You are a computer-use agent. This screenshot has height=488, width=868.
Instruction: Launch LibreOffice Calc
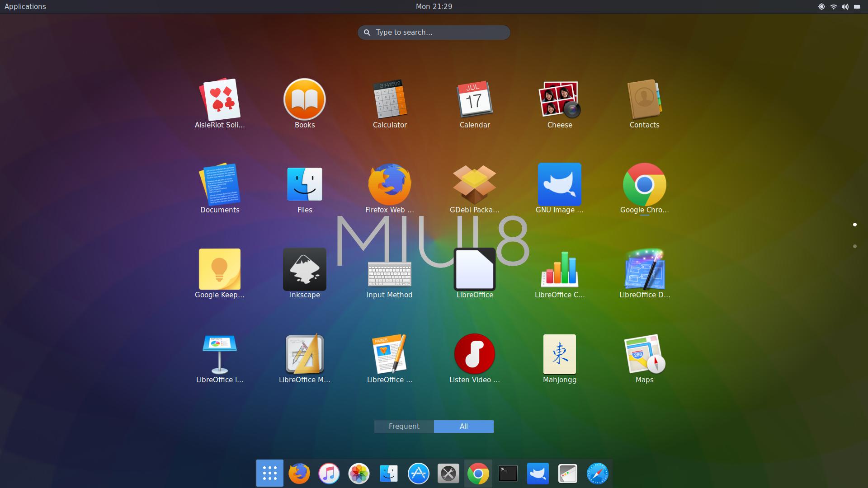click(560, 270)
